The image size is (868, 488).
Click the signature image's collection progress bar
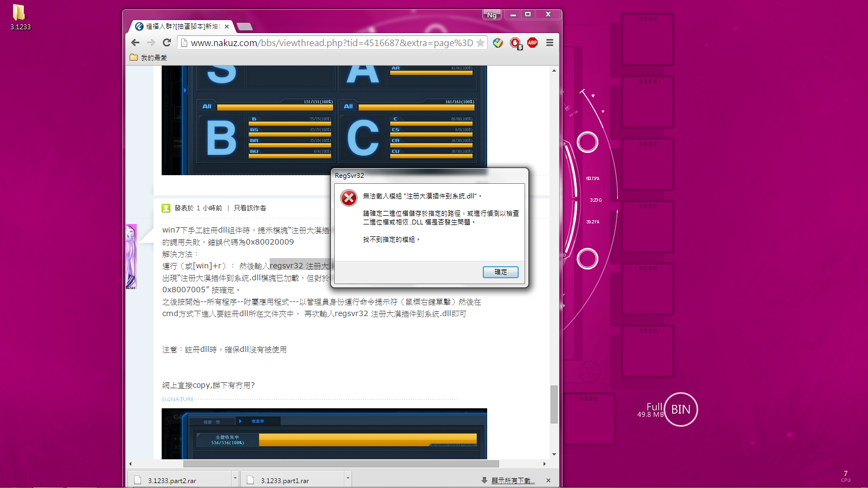click(367, 439)
